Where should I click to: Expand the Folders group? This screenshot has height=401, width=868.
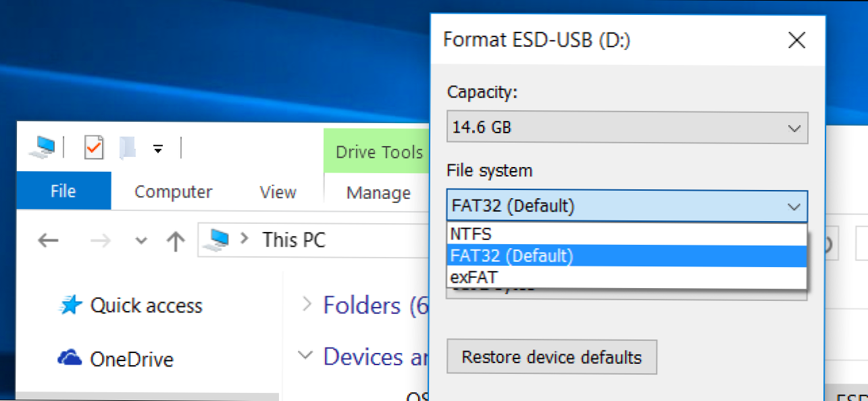coord(307,305)
